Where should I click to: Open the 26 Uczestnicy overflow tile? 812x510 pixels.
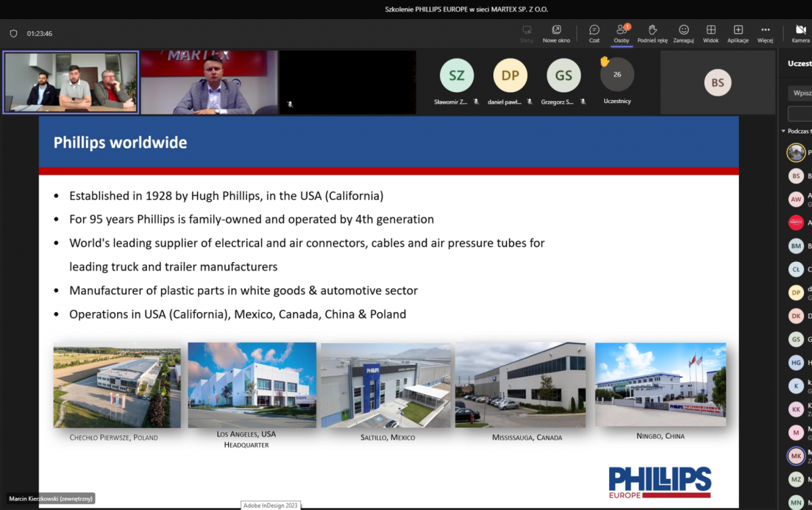[617, 75]
